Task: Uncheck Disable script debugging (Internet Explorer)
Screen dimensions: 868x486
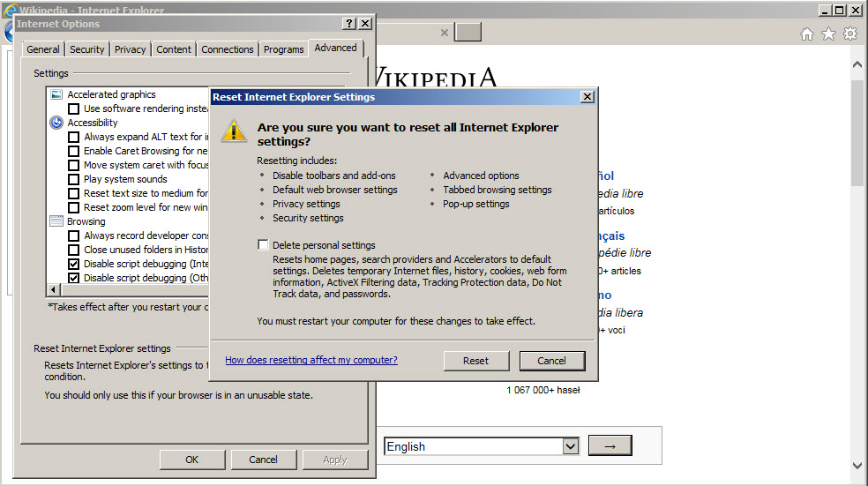Action: coord(73,264)
